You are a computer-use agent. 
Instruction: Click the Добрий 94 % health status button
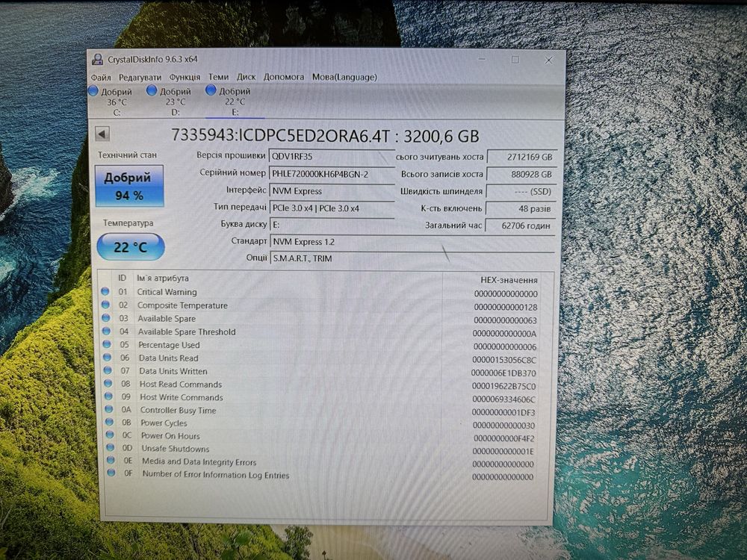pyautogui.click(x=129, y=186)
